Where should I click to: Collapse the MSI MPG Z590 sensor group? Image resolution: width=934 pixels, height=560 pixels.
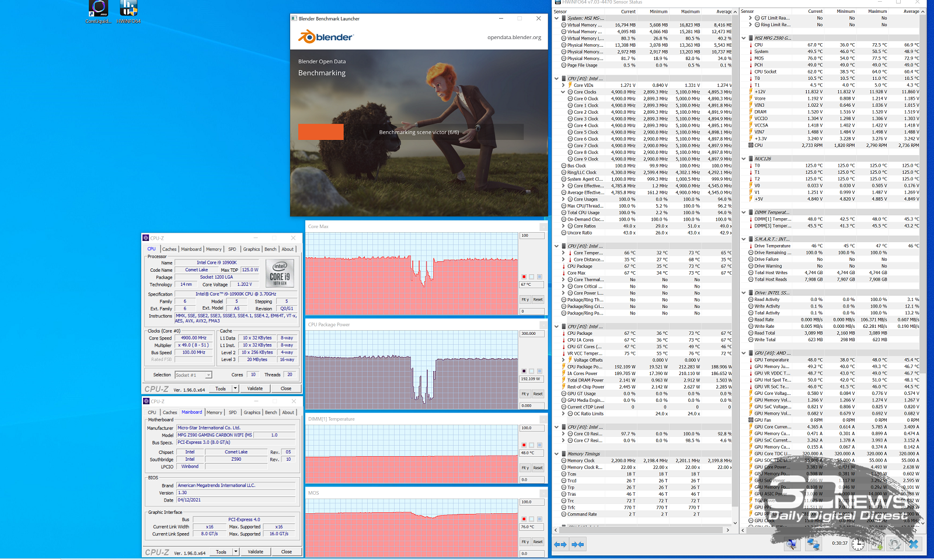(744, 38)
